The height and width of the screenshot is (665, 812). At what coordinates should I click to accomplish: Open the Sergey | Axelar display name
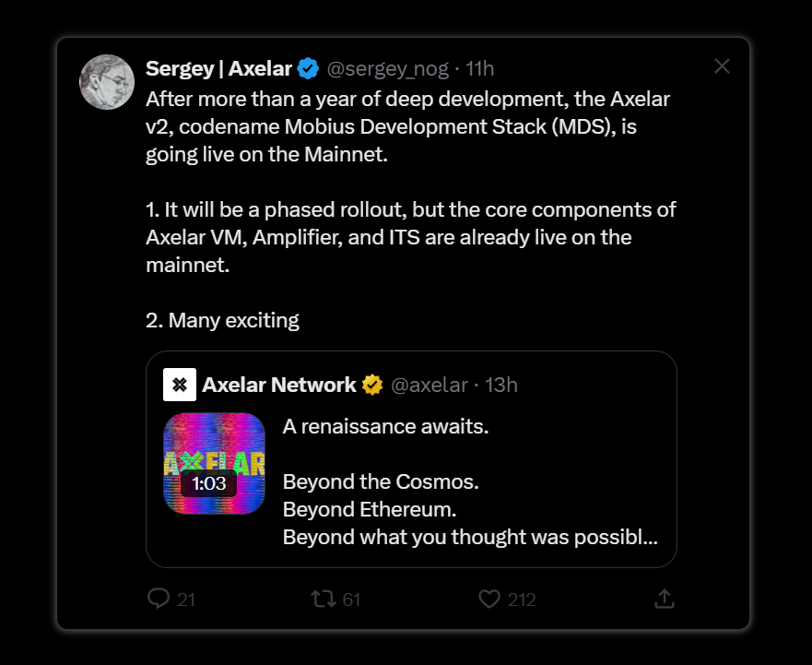click(x=218, y=68)
